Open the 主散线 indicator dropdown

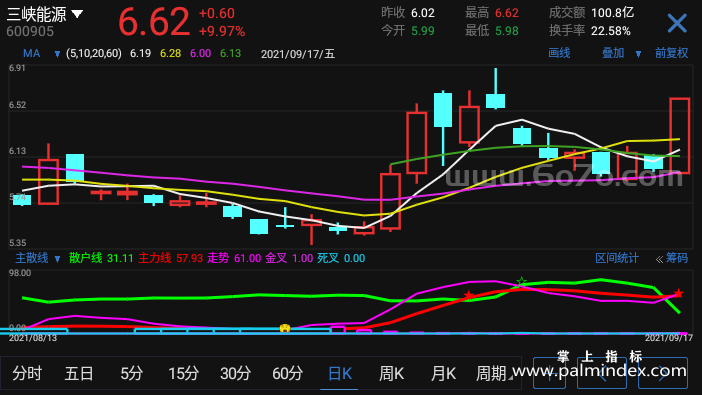point(57,258)
